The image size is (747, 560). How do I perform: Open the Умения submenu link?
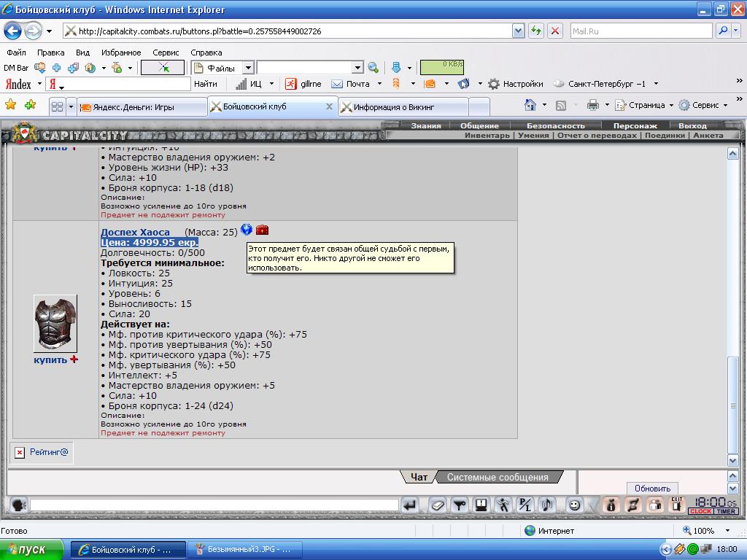533,135
